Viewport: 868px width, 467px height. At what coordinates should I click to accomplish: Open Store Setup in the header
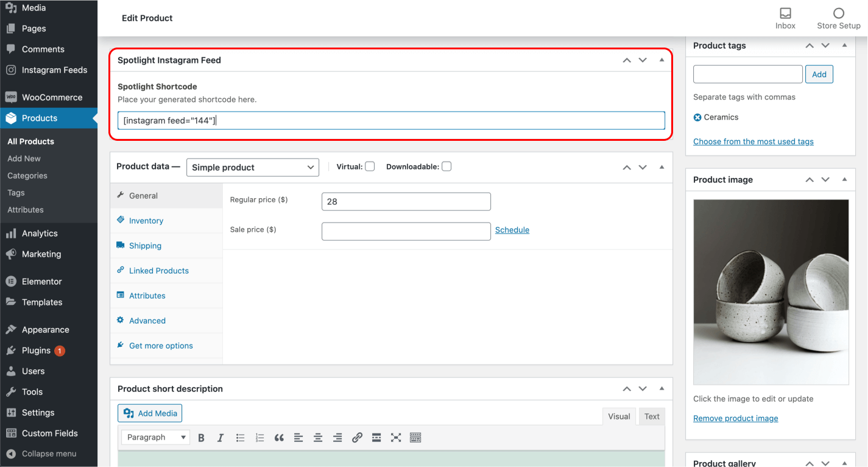coord(839,18)
